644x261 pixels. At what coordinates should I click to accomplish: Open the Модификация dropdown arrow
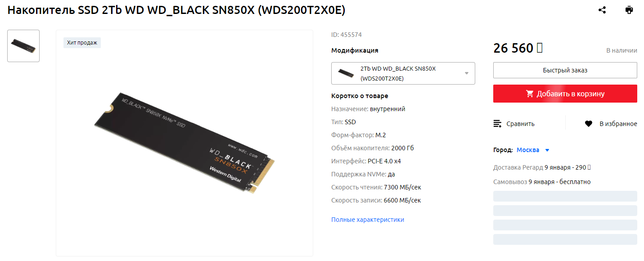467,73
